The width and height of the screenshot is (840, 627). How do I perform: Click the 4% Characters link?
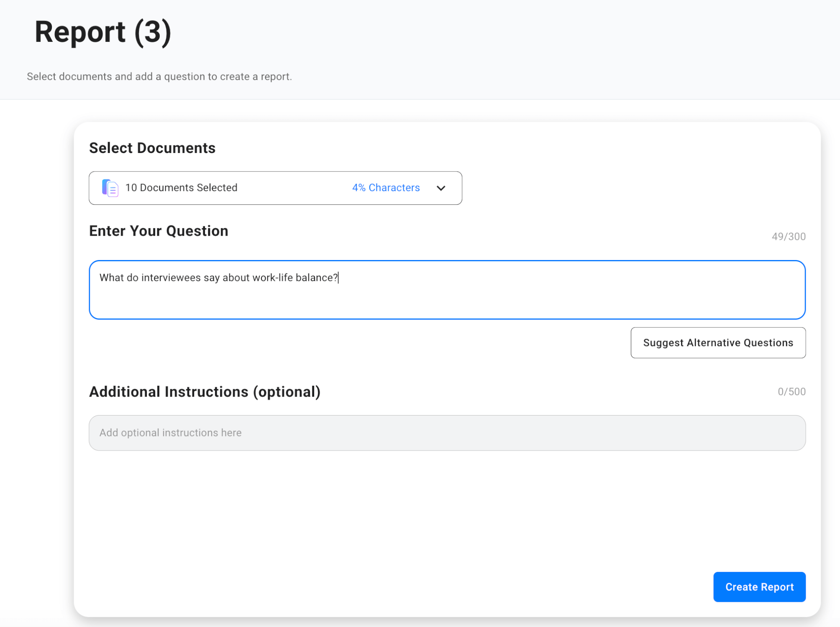tap(386, 188)
